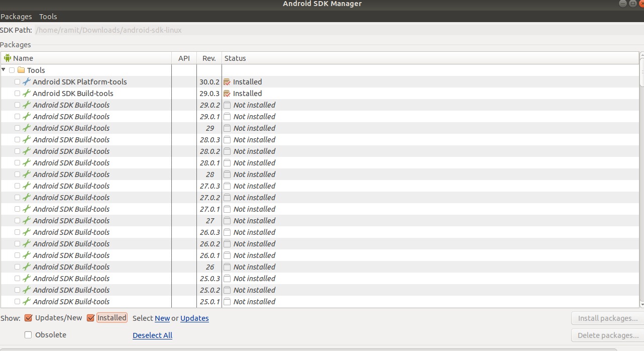Screen dimensions: 644x351
Task: Click the tool icon for Build-tools revision 27
Action: pos(27,220)
